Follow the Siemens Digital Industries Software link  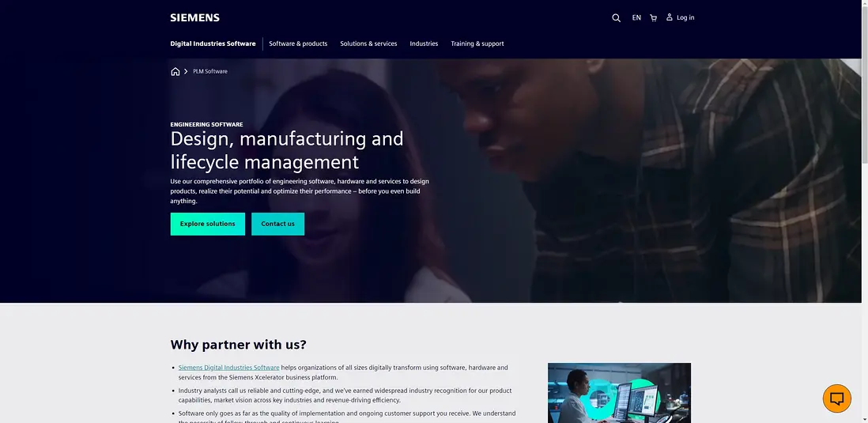click(x=228, y=368)
